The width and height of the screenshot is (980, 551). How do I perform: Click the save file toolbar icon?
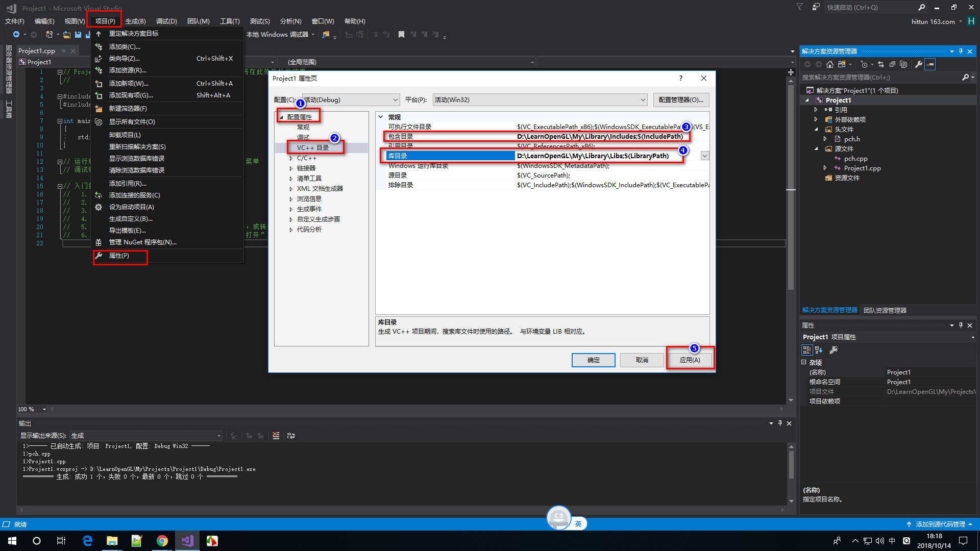[78, 34]
